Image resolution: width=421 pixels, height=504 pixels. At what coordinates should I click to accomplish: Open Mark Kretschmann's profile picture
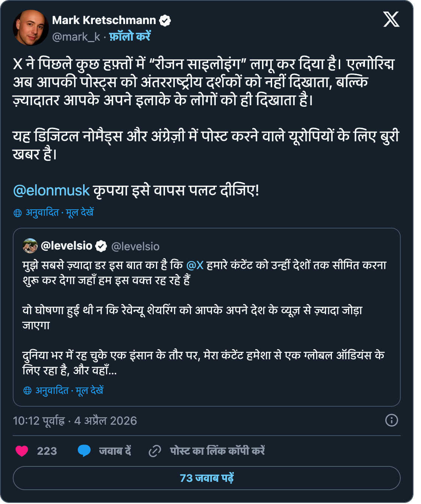coord(30,28)
